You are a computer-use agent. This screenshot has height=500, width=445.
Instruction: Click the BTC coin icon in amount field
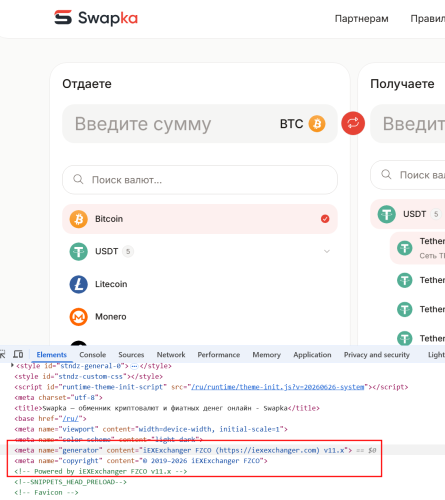(x=317, y=124)
